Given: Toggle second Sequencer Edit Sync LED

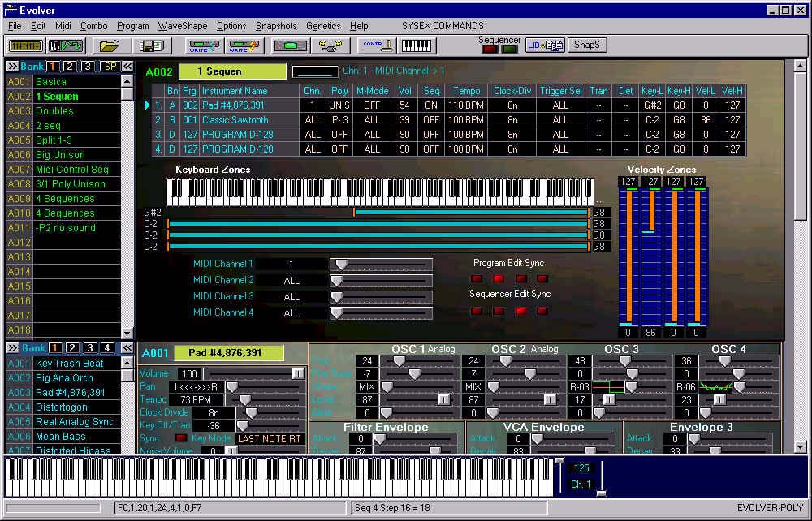Looking at the screenshot, I should click(499, 311).
